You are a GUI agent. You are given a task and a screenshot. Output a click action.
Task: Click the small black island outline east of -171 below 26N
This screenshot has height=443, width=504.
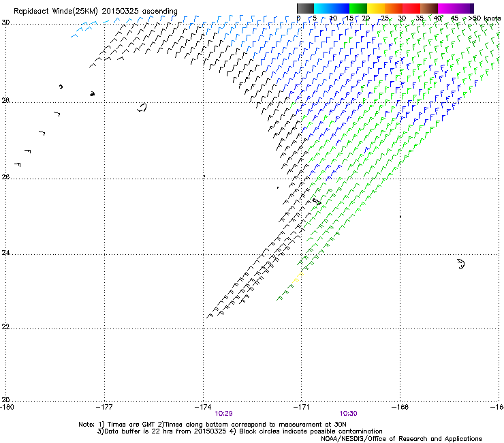pos(317,202)
